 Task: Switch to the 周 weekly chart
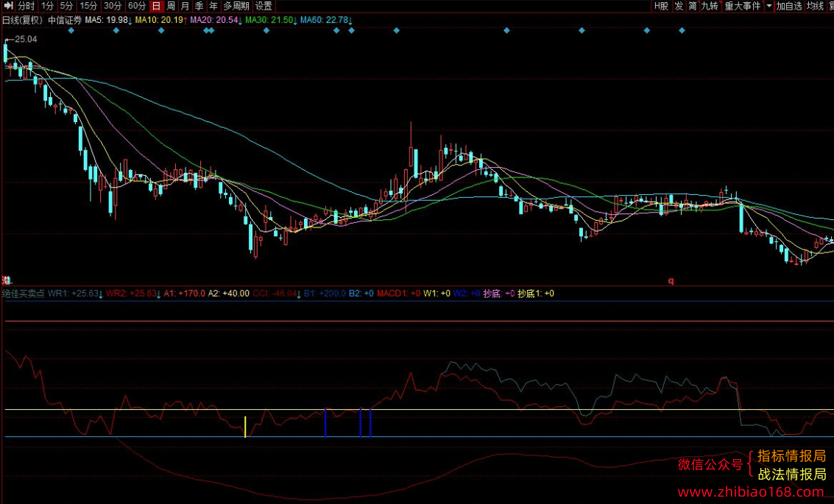point(170,6)
